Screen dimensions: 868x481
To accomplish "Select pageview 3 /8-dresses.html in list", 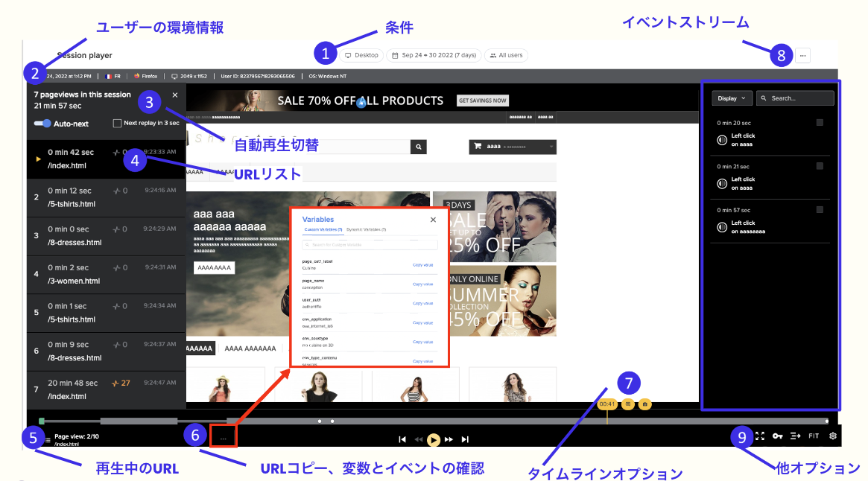I will (106, 236).
